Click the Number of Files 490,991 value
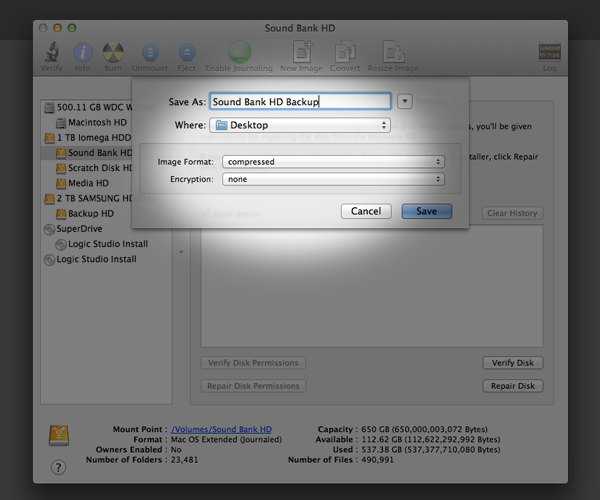Screen dimensions: 600x500 point(377,460)
